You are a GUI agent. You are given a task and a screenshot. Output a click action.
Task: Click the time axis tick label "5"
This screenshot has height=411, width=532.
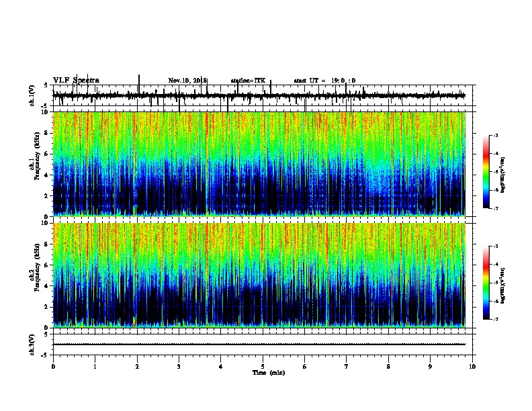[x=263, y=367]
